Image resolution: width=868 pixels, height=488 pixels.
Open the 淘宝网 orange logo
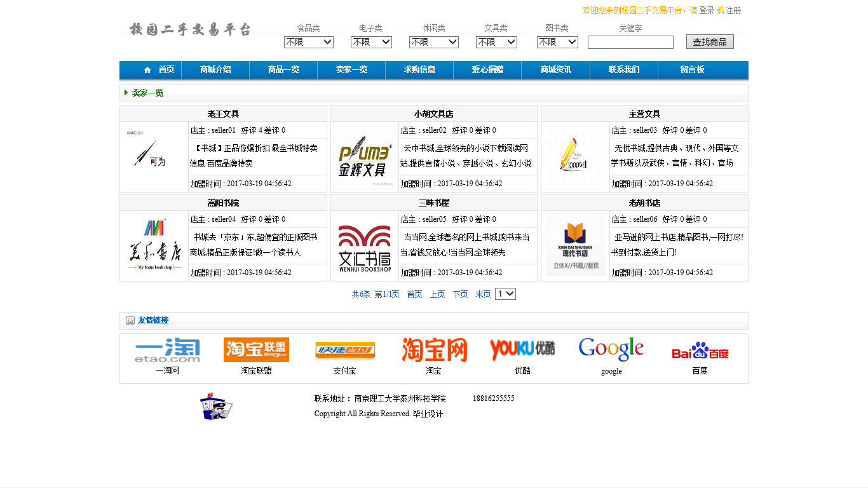[x=434, y=350]
